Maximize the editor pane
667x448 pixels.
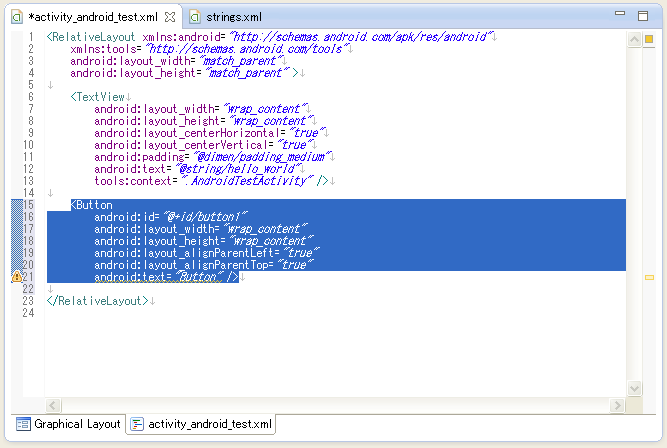point(642,15)
